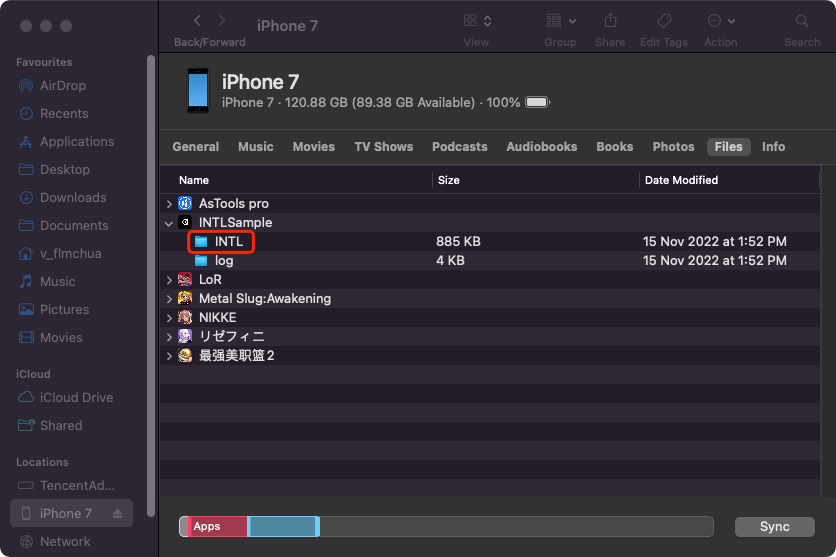
Task: Click the Search magnifier icon
Action: (802, 21)
